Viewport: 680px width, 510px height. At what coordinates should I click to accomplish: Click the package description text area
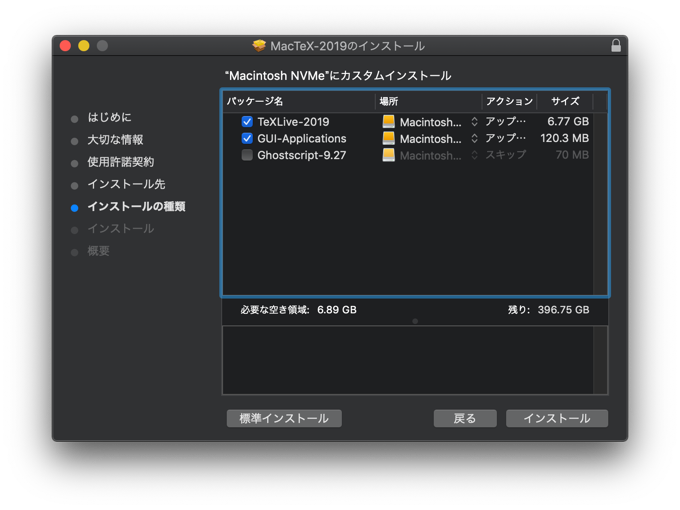tap(408, 360)
